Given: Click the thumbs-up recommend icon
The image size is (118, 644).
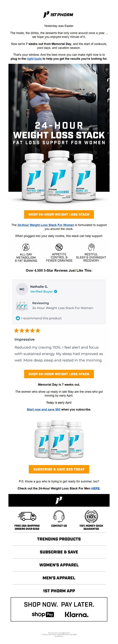Looking at the screenshot, I should 18,318.
